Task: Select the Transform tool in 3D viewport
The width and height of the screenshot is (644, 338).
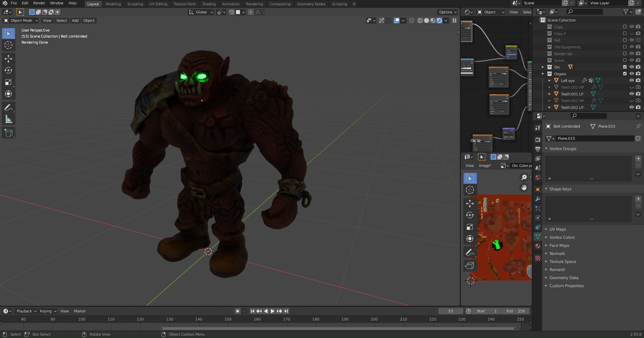Action: [x=8, y=94]
